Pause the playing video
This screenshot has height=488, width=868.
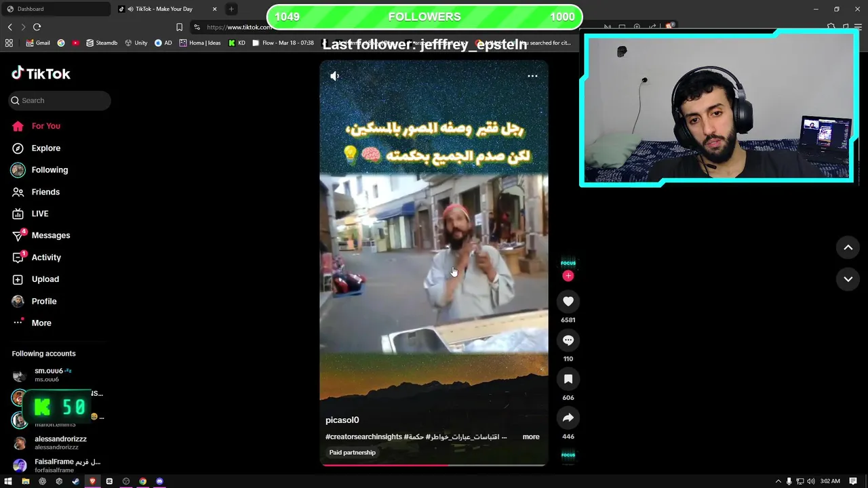click(x=434, y=264)
